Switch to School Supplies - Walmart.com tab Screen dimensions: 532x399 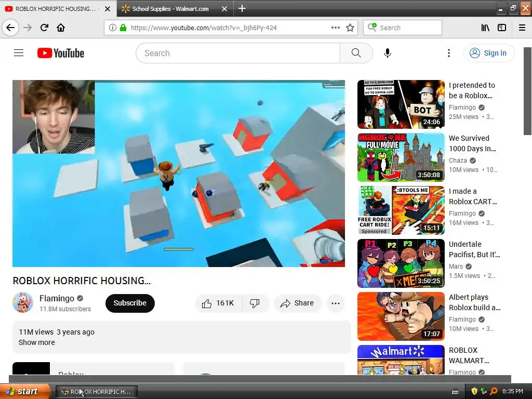(175, 9)
